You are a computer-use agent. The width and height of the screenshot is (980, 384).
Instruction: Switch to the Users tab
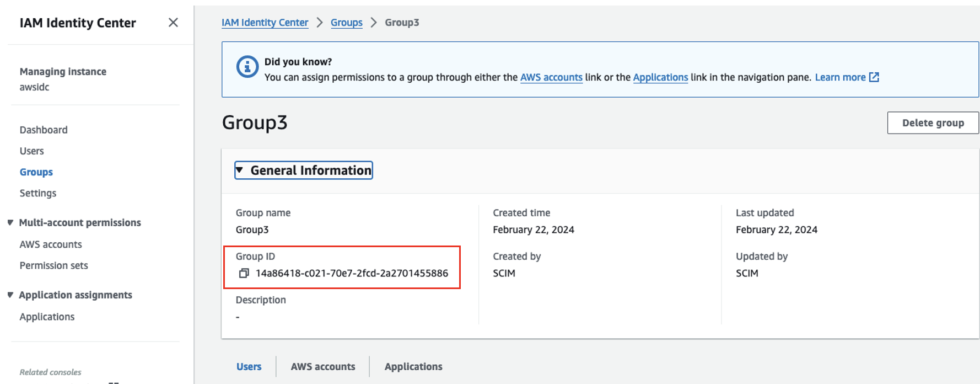point(249,366)
